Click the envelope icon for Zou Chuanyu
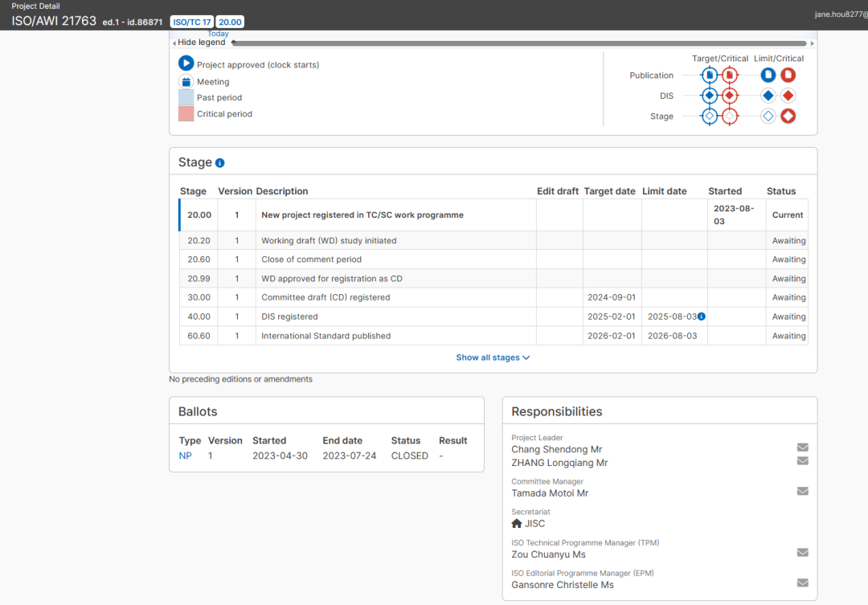Viewport: 868px width, 605px height. coord(802,553)
